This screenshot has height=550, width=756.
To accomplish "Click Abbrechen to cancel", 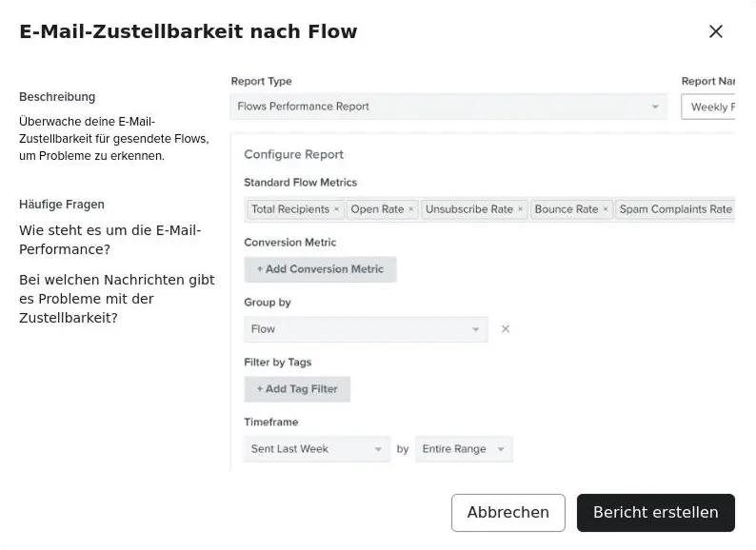I will click(508, 512).
